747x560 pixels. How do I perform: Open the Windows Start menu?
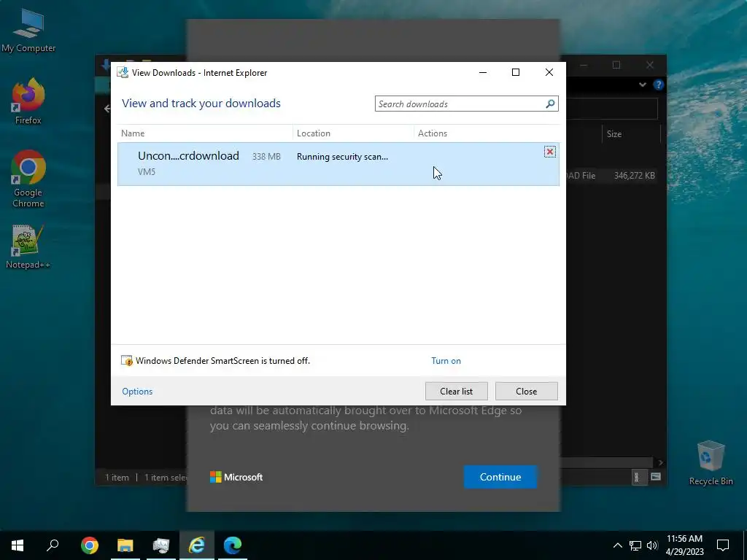[18, 545]
